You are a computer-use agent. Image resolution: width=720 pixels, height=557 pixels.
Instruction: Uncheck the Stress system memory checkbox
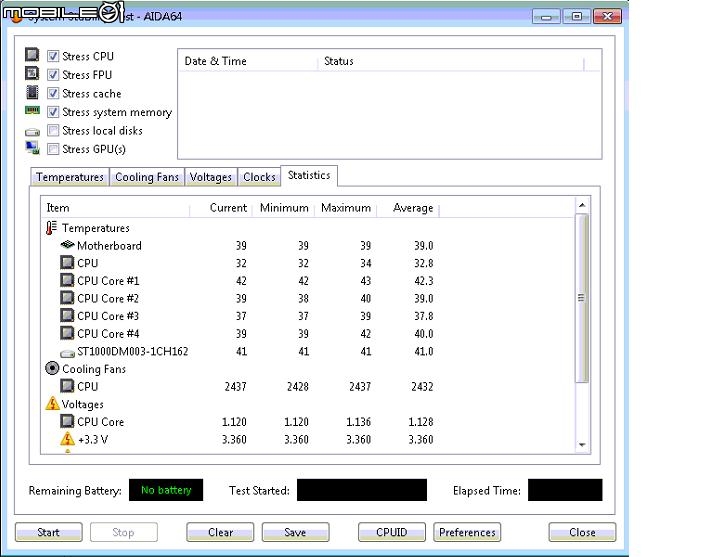pos(53,112)
